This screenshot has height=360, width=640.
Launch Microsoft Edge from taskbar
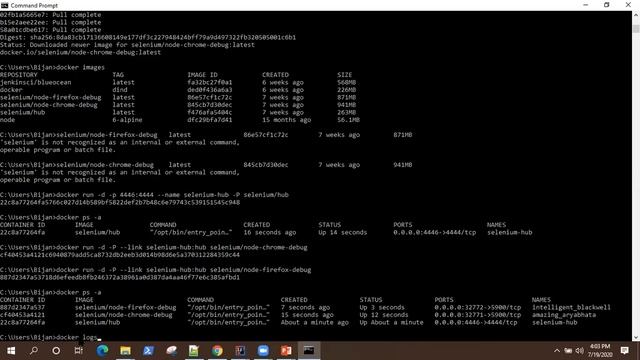pyautogui.click(x=102, y=351)
